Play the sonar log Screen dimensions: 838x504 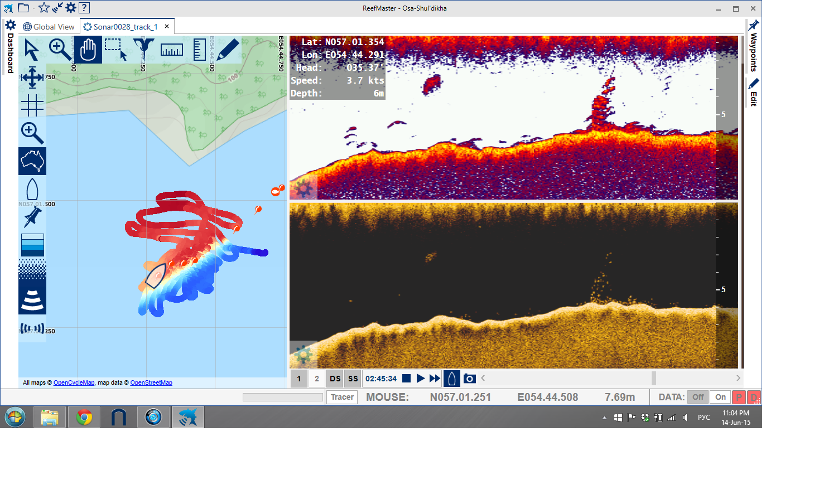coord(421,379)
